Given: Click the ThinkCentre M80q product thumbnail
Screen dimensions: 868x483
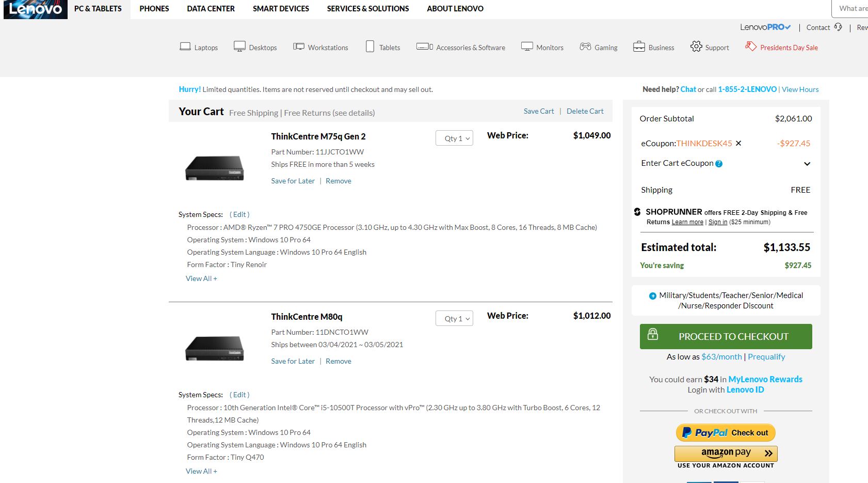Looking at the screenshot, I should coord(214,348).
